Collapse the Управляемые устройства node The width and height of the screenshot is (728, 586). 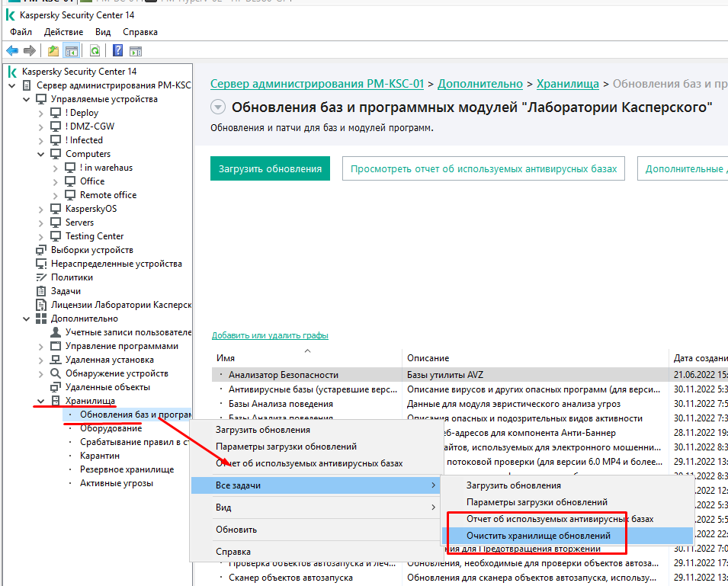point(27,99)
